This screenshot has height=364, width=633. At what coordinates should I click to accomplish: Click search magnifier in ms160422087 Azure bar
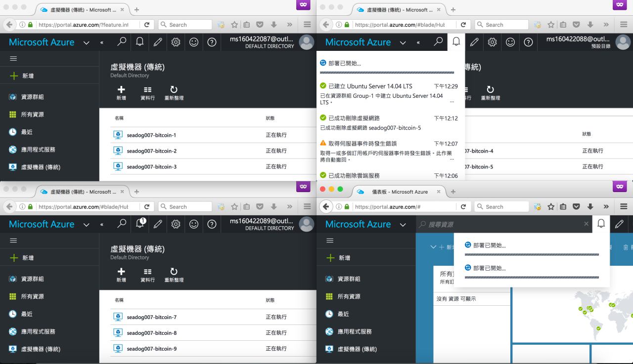[x=122, y=42]
